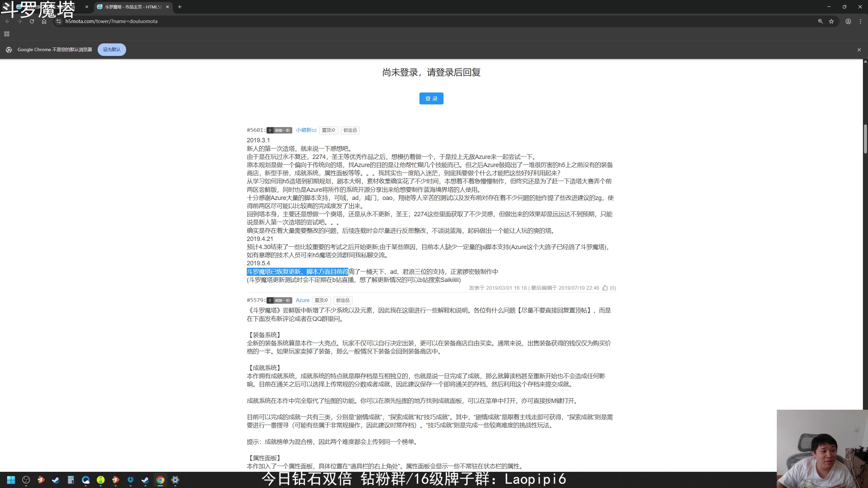This screenshot has height=488, width=868.
Task: Click the 尚未登录，请登录后回复 message
Action: (x=431, y=73)
